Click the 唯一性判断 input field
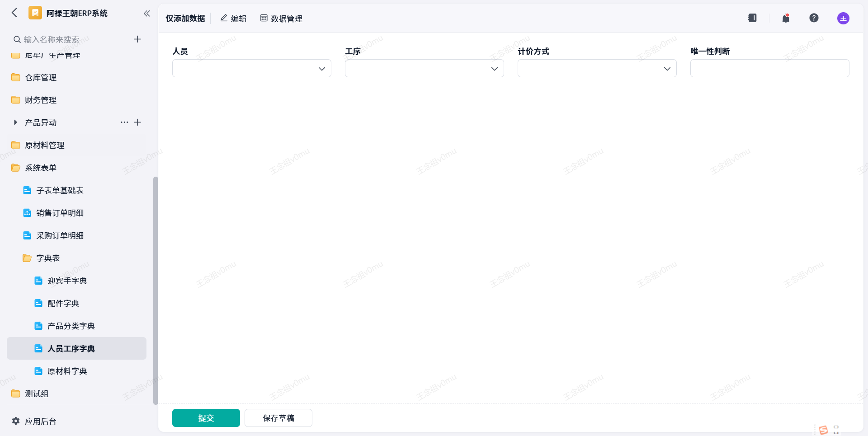This screenshot has width=868, height=436. click(770, 68)
